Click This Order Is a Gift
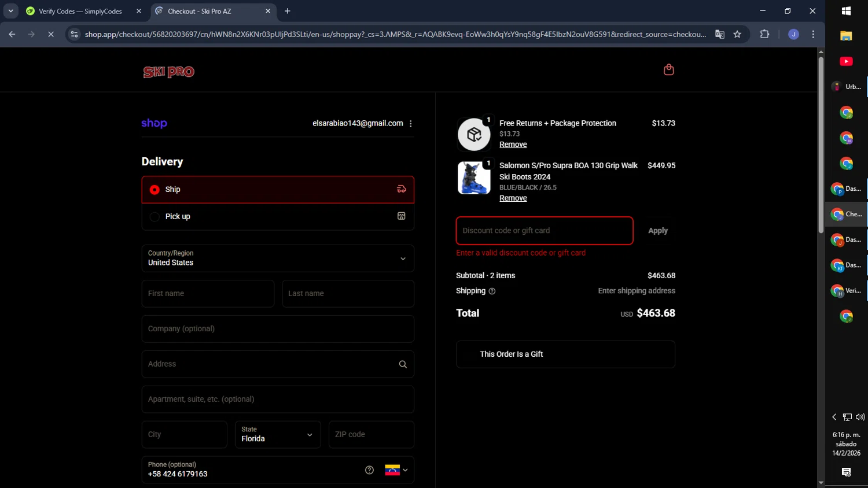 point(565,354)
